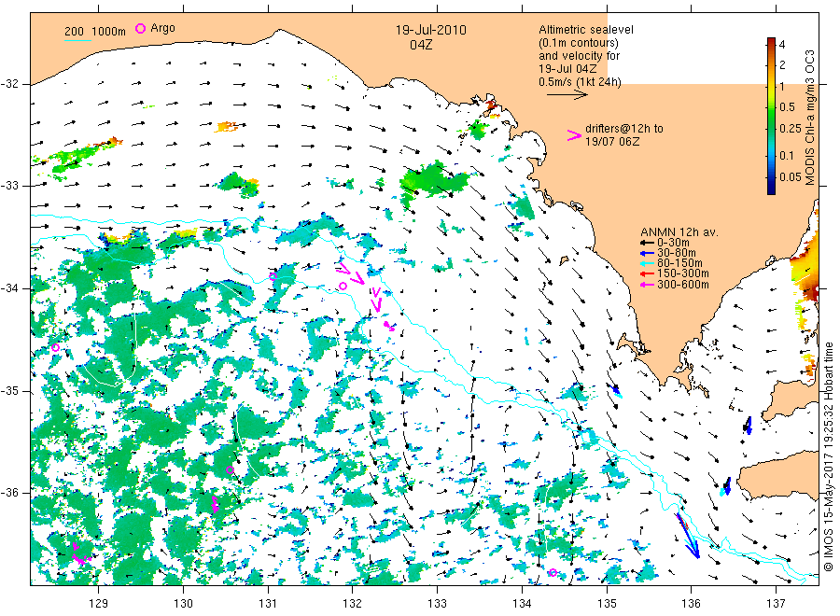Click the MODIS Chl-a mg/m3 OC3 colorbar title

(809, 118)
